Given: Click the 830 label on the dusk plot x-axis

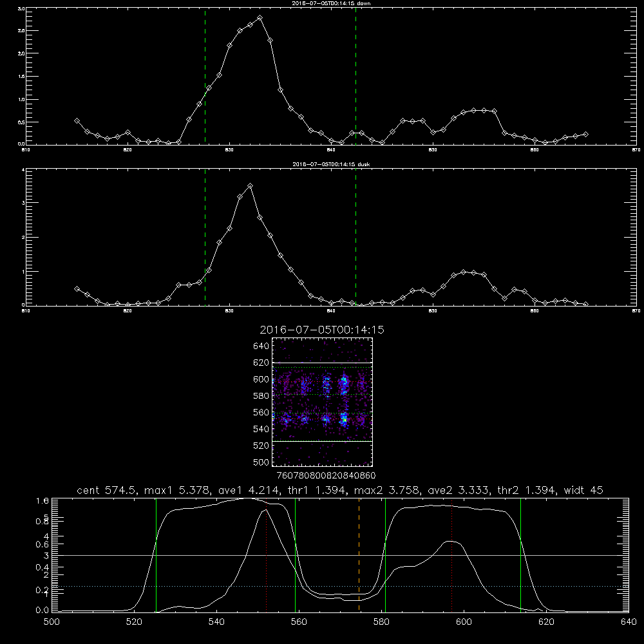Looking at the screenshot, I should coord(229,311).
